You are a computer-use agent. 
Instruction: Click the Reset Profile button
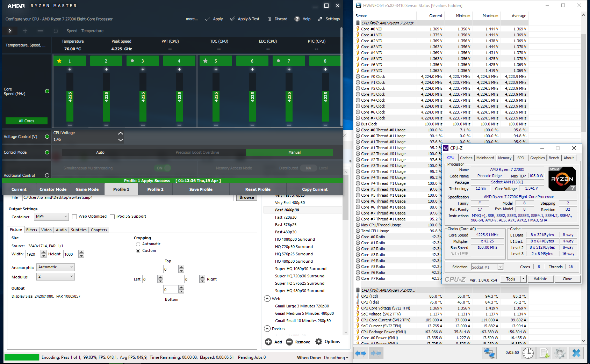(258, 189)
